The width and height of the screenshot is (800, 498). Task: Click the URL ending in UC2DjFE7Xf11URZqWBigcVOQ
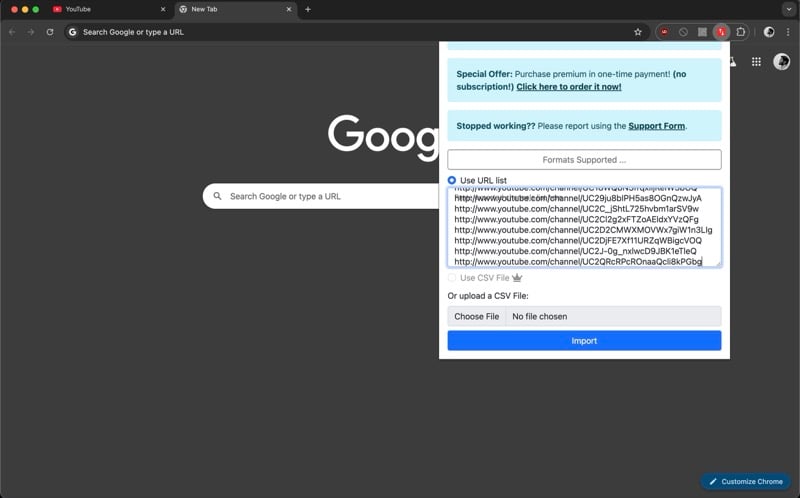(578, 240)
